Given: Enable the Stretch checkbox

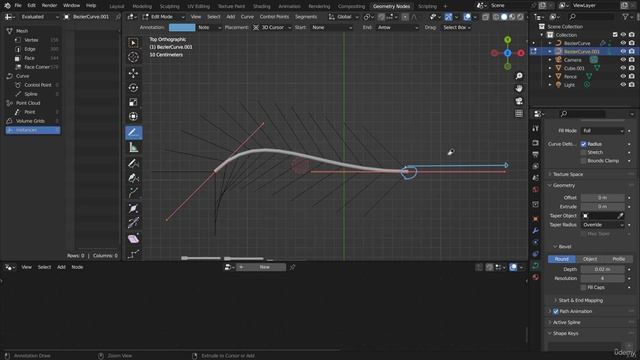Looking at the screenshot, I should pyautogui.click(x=583, y=152).
